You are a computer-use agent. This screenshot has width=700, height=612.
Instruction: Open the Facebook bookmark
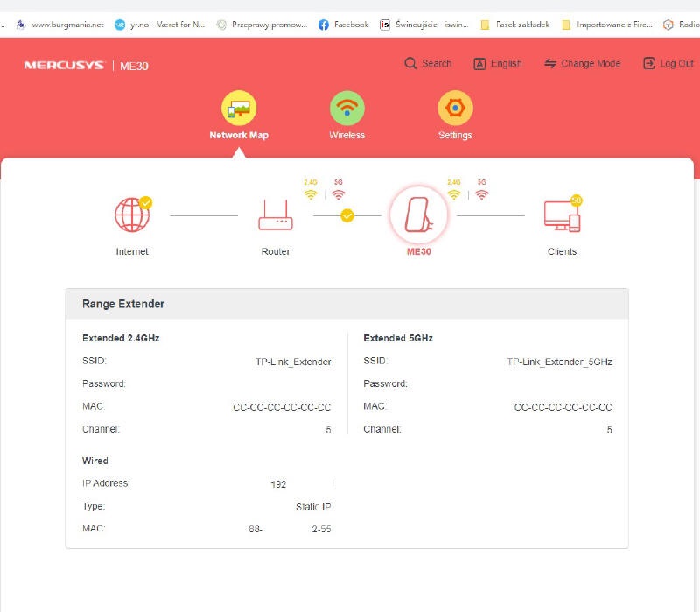[343, 25]
